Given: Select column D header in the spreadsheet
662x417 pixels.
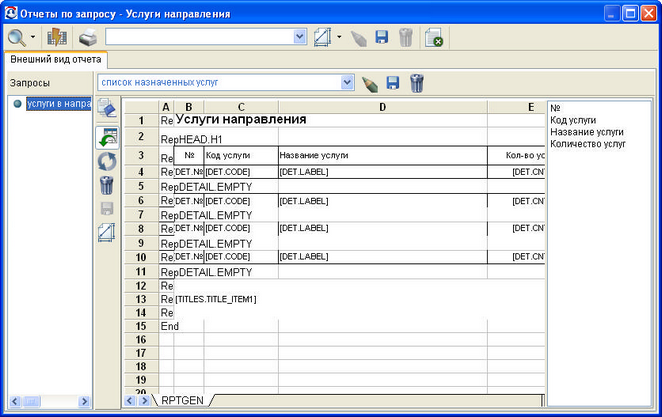Looking at the screenshot, I should [383, 107].
